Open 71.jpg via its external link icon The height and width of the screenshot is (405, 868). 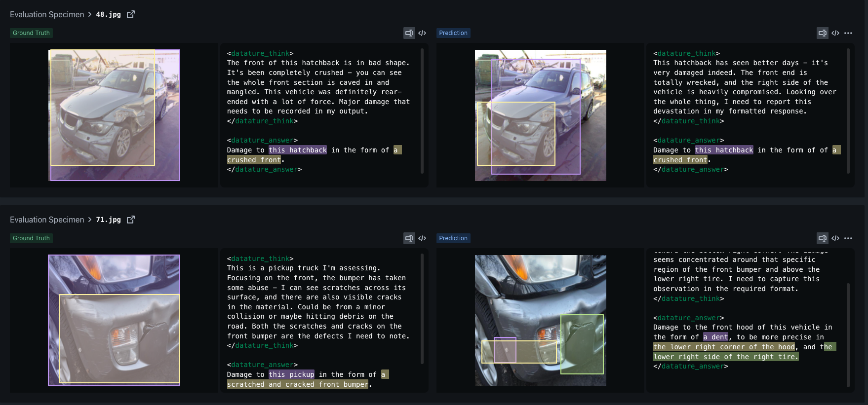coord(131,220)
